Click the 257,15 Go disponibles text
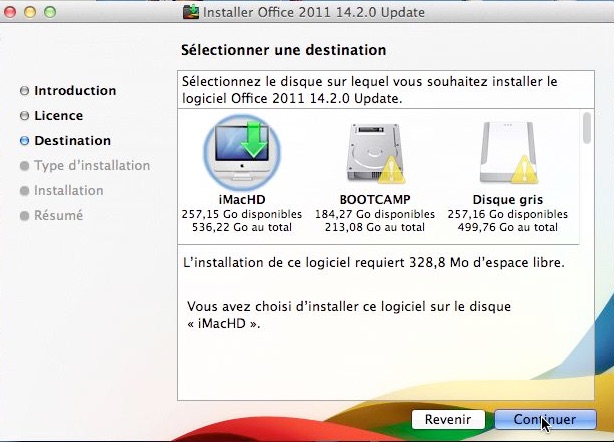 coord(242,214)
